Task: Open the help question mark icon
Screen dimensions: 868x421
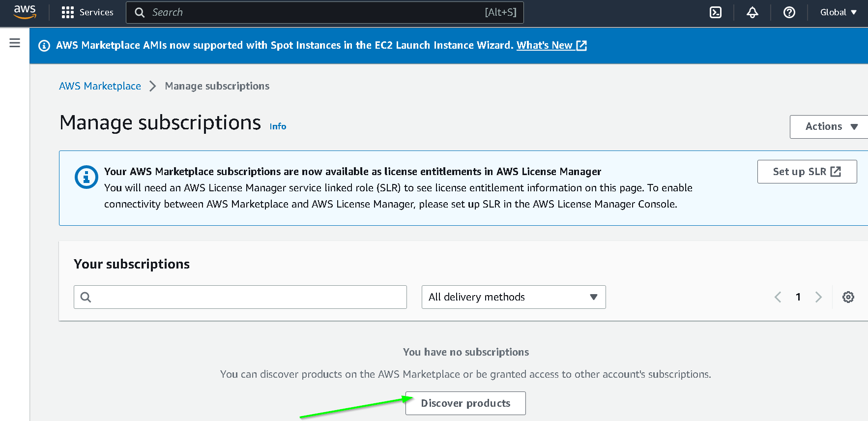Action: (789, 12)
